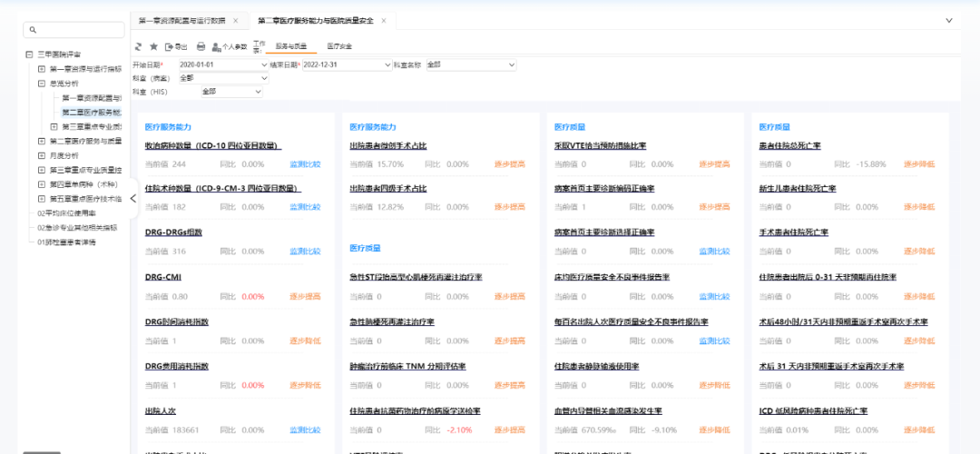
Task: Open the 科室（HIS）dropdown
Action: coord(258,92)
